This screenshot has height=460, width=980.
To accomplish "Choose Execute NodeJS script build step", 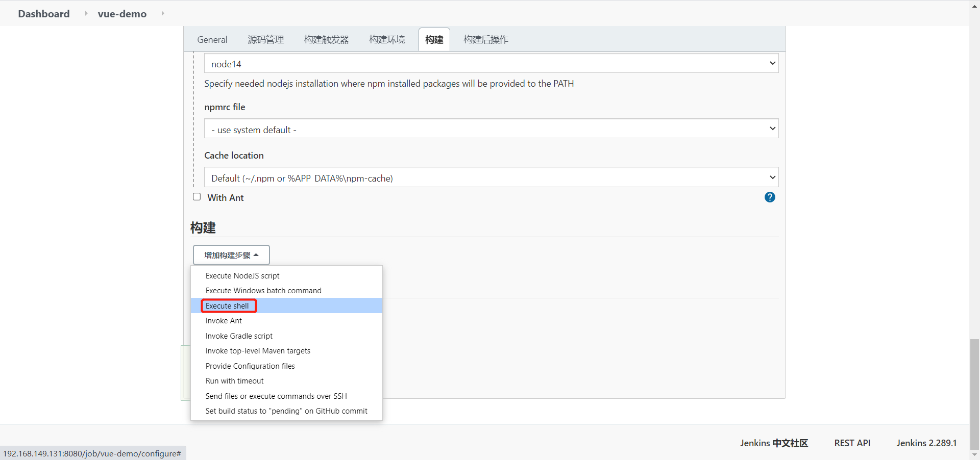I will coord(286,276).
